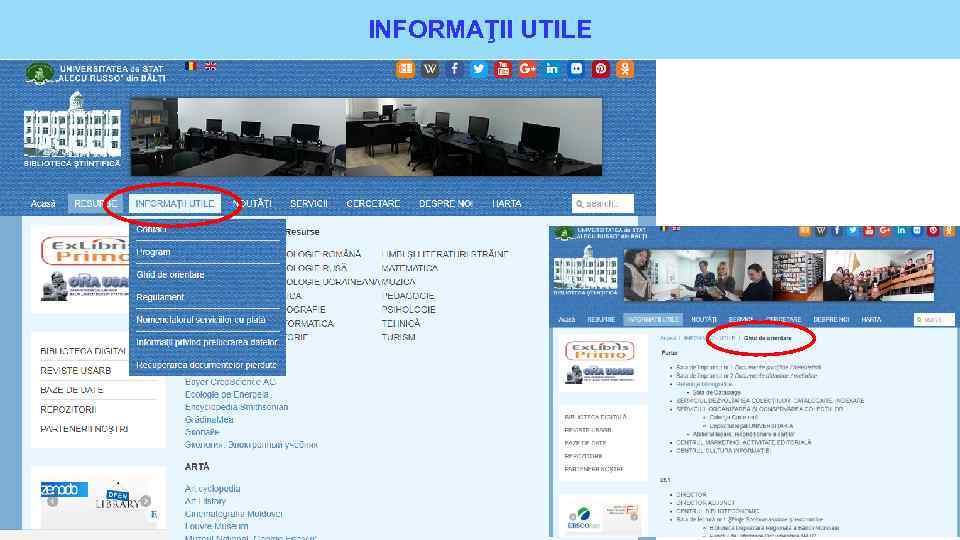Open the Odnoklassniki icon in main header
960x540 pixels.
click(625, 69)
